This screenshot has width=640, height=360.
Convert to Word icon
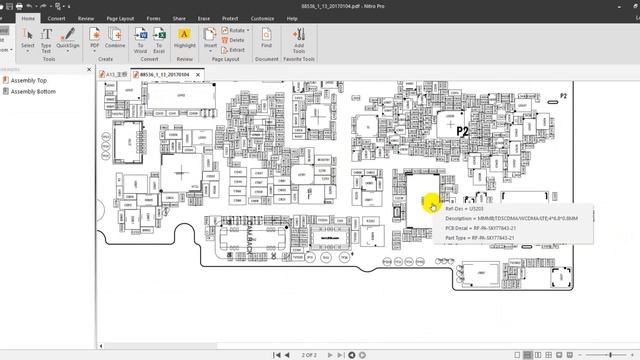point(140,34)
